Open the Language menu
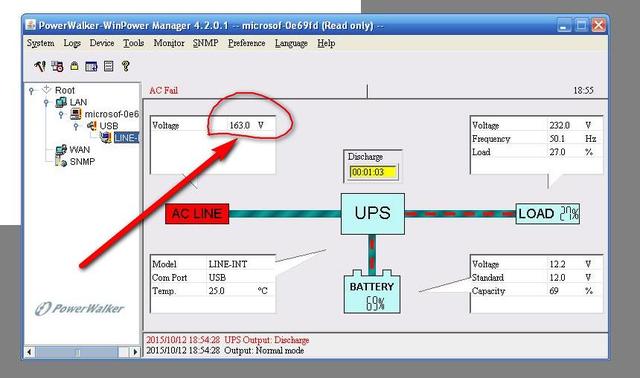 pyautogui.click(x=291, y=43)
